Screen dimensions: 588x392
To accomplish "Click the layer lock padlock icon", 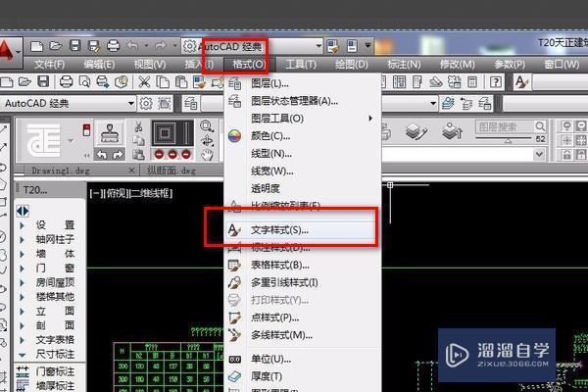I will click(566, 154).
